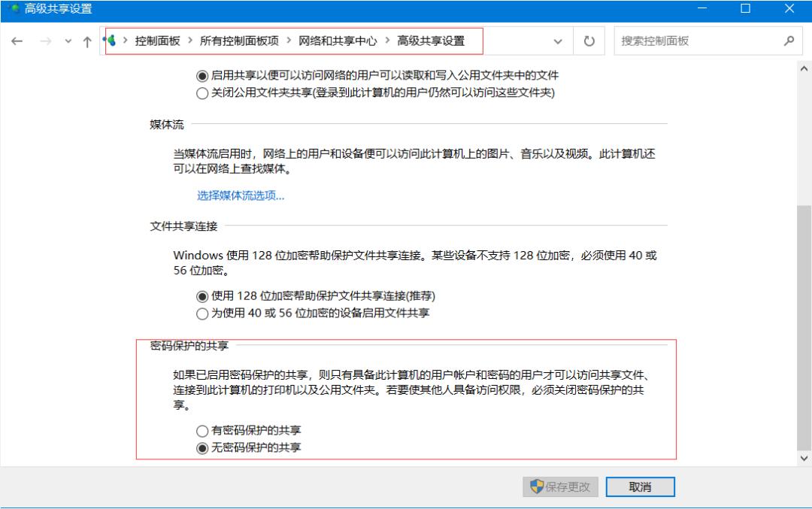Enable 为使用 40 或 56 位加密的设备启用文件共享
The image size is (812, 509).
(x=201, y=314)
